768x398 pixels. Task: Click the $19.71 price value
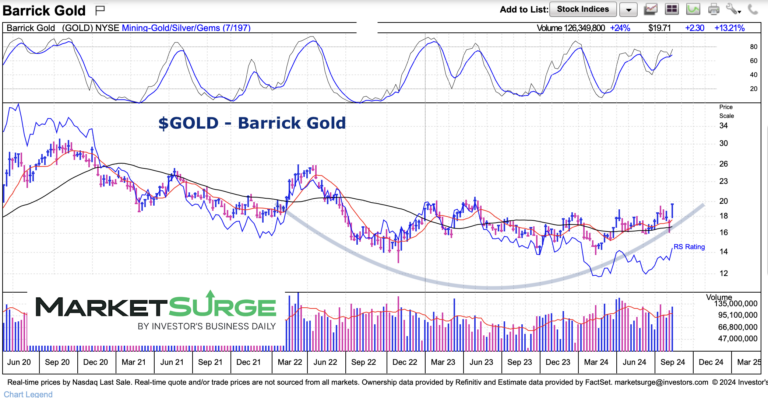659,28
